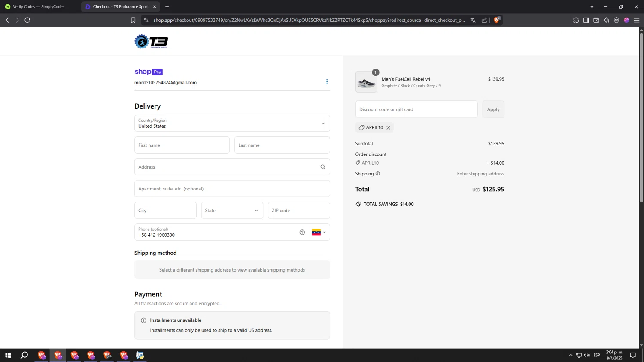Click the phone number help icon
The width and height of the screenshot is (644, 362).
(302, 232)
